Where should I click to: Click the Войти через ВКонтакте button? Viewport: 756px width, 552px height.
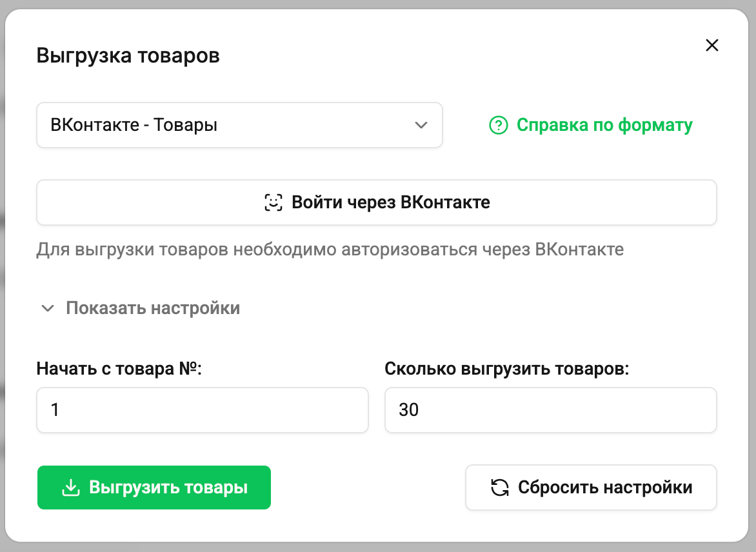point(377,202)
